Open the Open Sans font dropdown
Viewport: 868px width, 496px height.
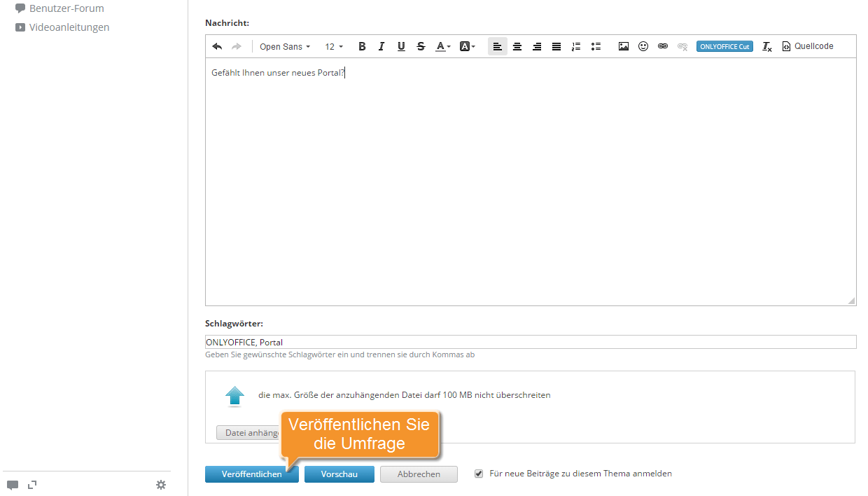(x=284, y=47)
